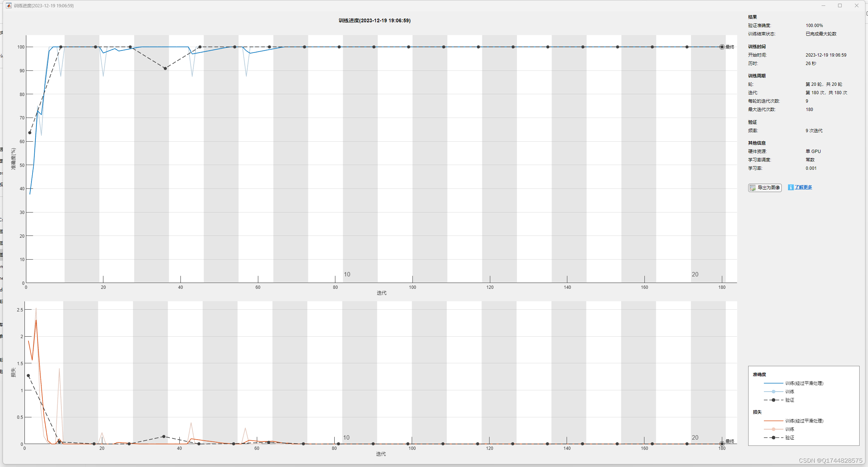
Task: Click the 常数 learning rate schedule value
Action: pos(810,160)
